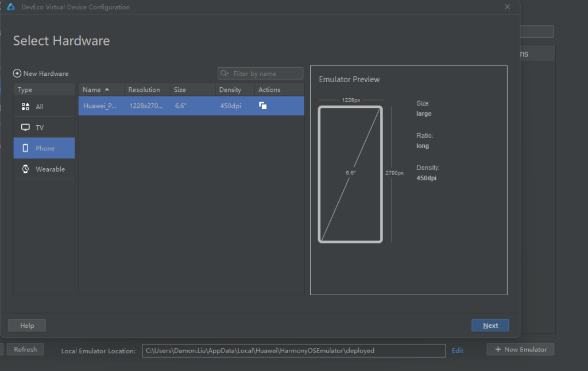Click the Next button
This screenshot has width=588, height=371.
point(490,325)
